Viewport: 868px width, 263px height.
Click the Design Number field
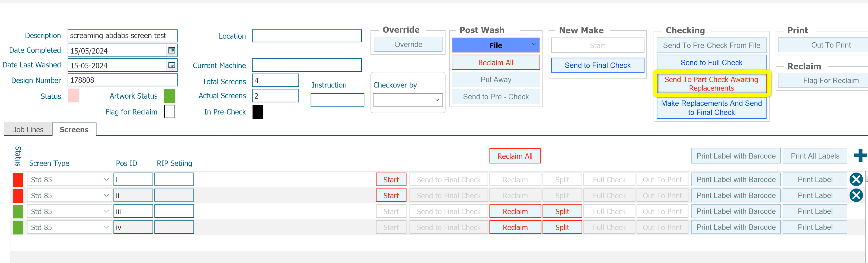(122, 80)
